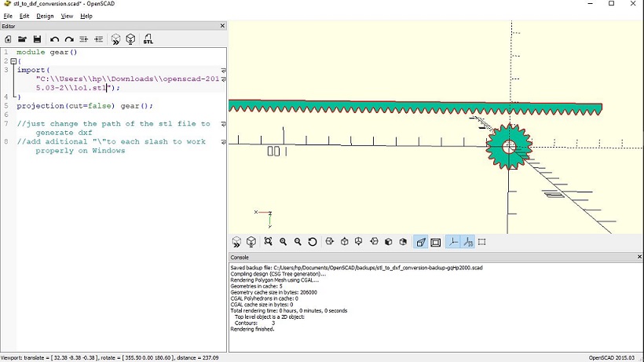644x362 pixels.
Task: Switch to the Top view
Action: (344, 242)
